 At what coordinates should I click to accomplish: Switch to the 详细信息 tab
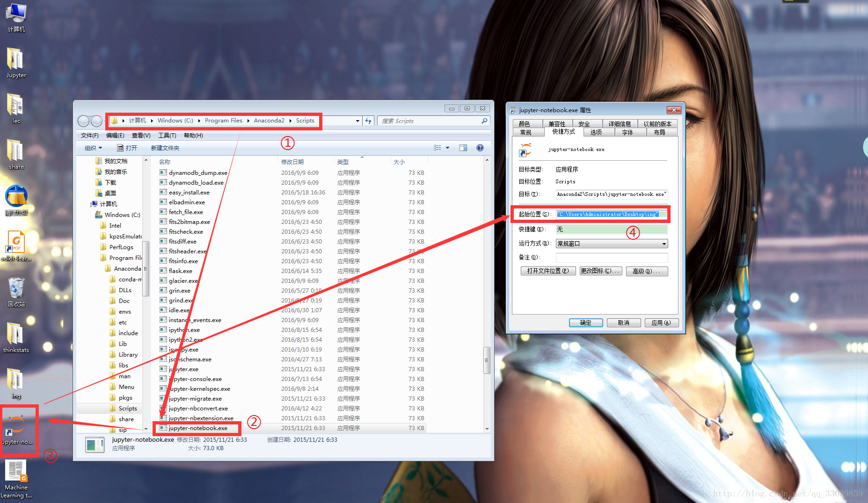tap(620, 124)
